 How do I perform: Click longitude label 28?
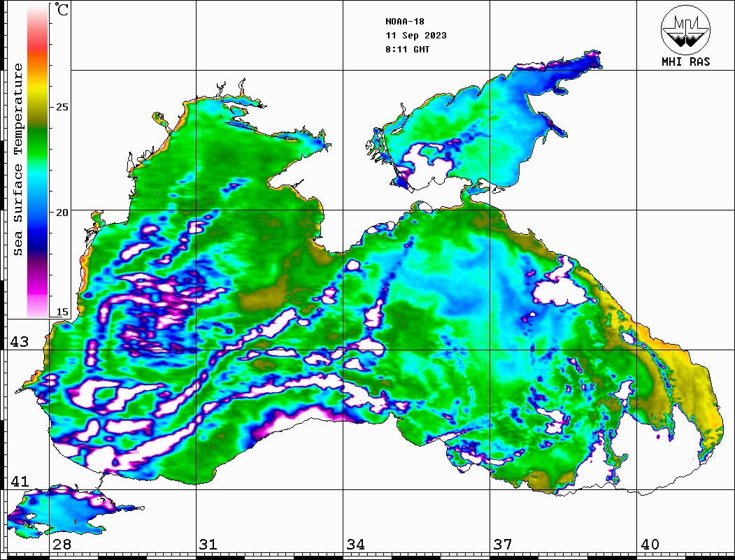tap(62, 544)
